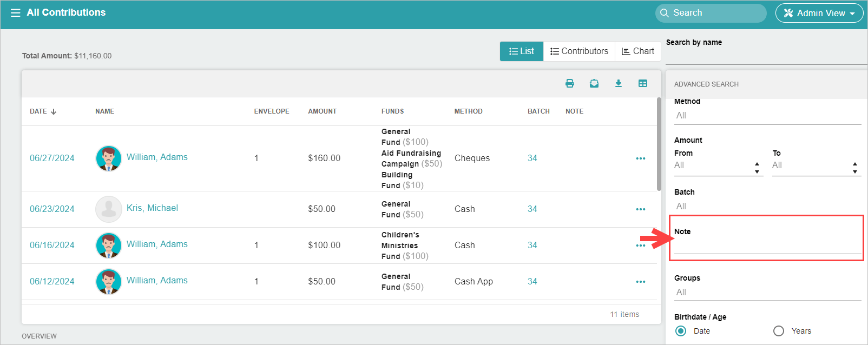
Task: Open the Groups dropdown
Action: coord(767,293)
